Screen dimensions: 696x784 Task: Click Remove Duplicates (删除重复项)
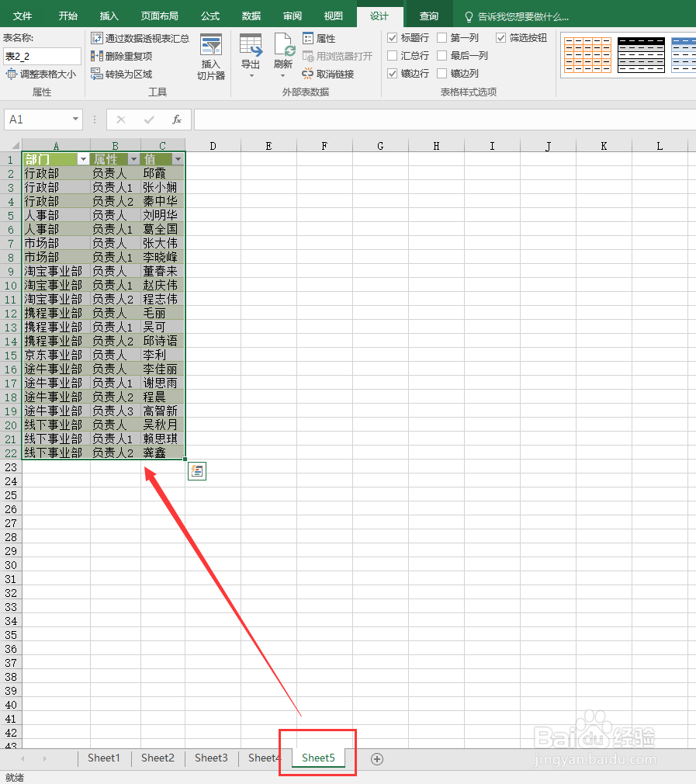(x=121, y=56)
